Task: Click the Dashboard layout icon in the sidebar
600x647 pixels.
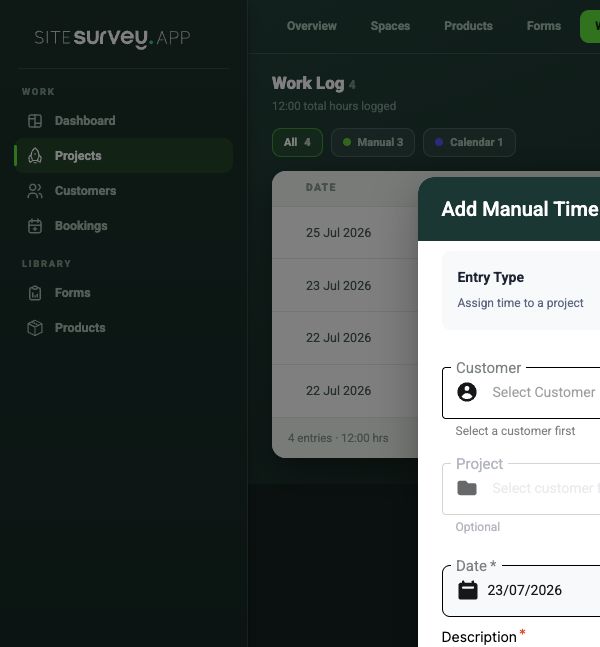Action: click(35, 121)
